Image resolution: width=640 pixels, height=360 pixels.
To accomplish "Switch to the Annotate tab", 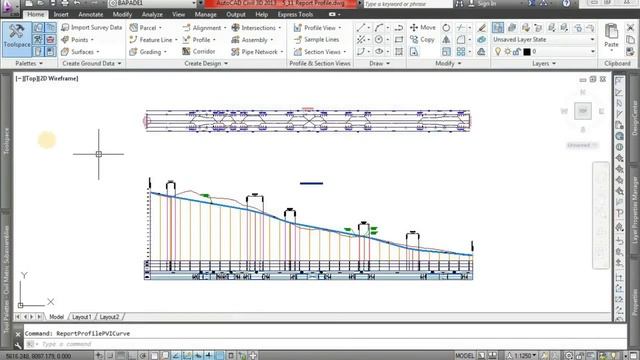I will [91, 14].
